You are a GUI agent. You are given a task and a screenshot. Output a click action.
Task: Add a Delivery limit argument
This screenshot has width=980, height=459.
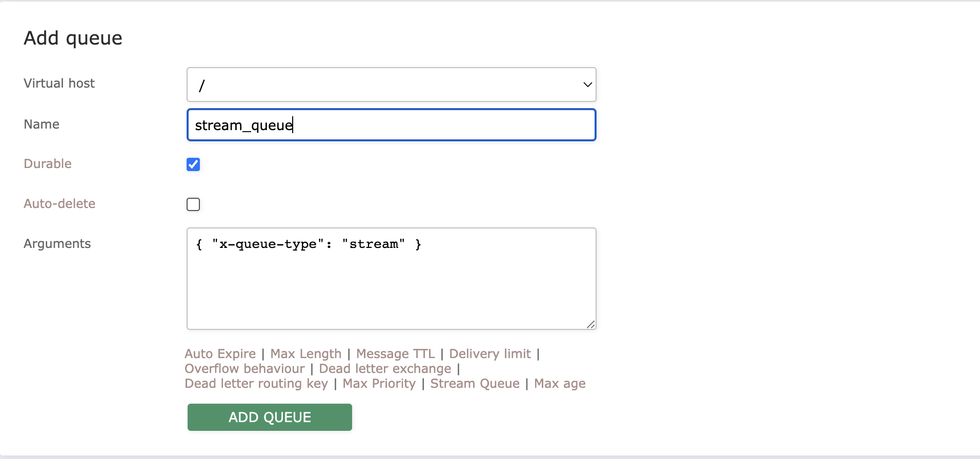(489, 353)
